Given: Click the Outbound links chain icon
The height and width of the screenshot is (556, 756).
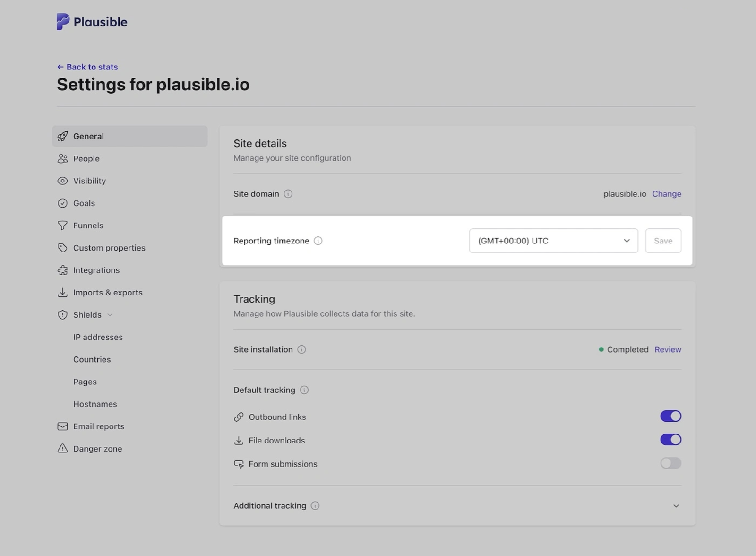Looking at the screenshot, I should (x=239, y=417).
